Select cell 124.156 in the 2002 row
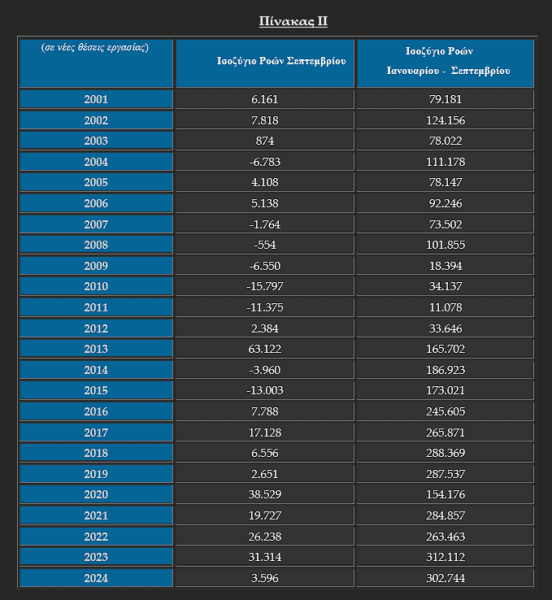The image size is (552, 600). click(445, 120)
